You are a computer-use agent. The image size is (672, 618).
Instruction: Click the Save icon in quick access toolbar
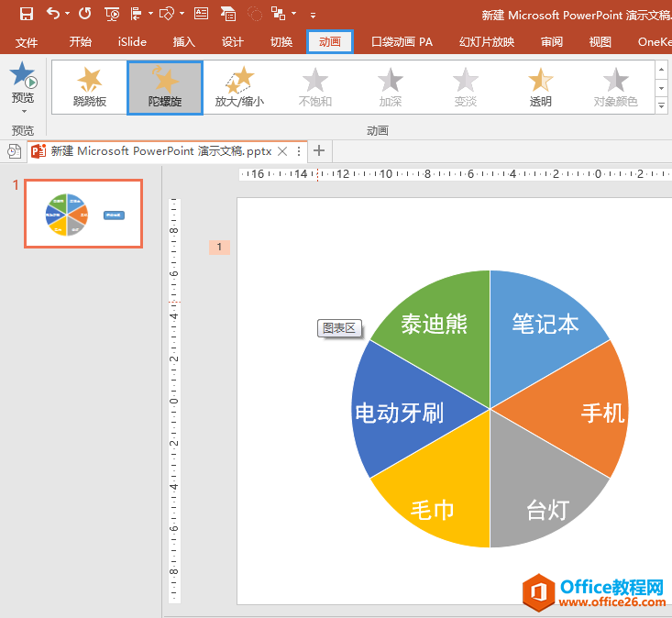(x=26, y=14)
